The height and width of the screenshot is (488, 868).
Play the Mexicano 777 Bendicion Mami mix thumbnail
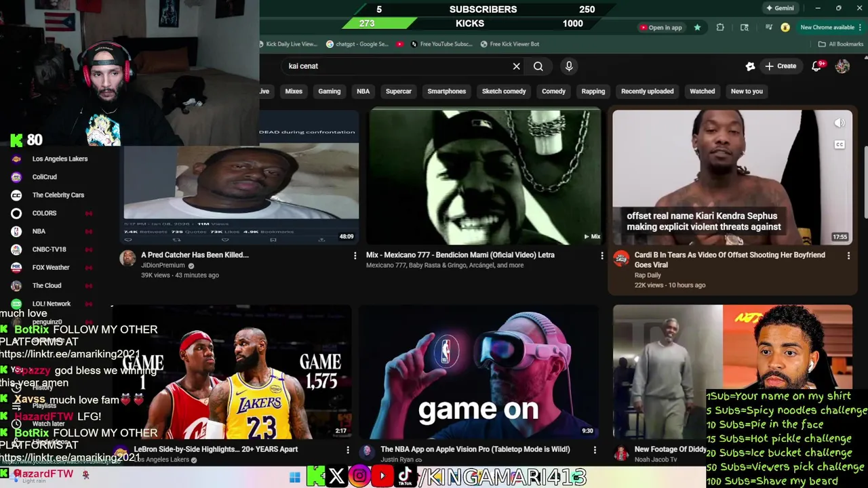[x=484, y=176]
